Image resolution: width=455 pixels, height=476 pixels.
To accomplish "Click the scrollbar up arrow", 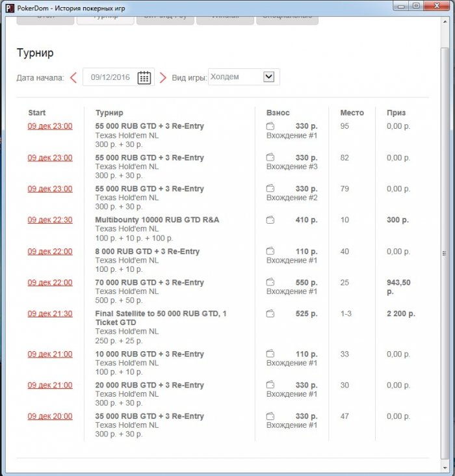I will pos(445,22).
